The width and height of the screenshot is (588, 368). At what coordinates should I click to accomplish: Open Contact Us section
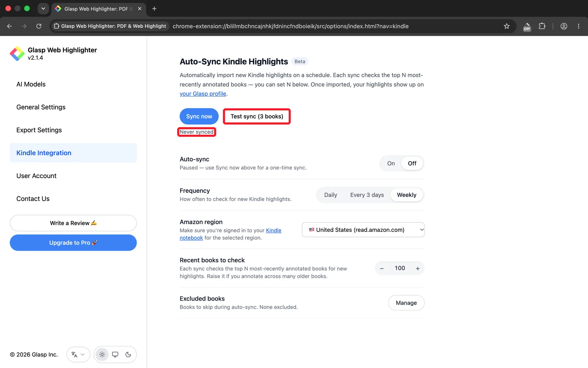point(73,199)
